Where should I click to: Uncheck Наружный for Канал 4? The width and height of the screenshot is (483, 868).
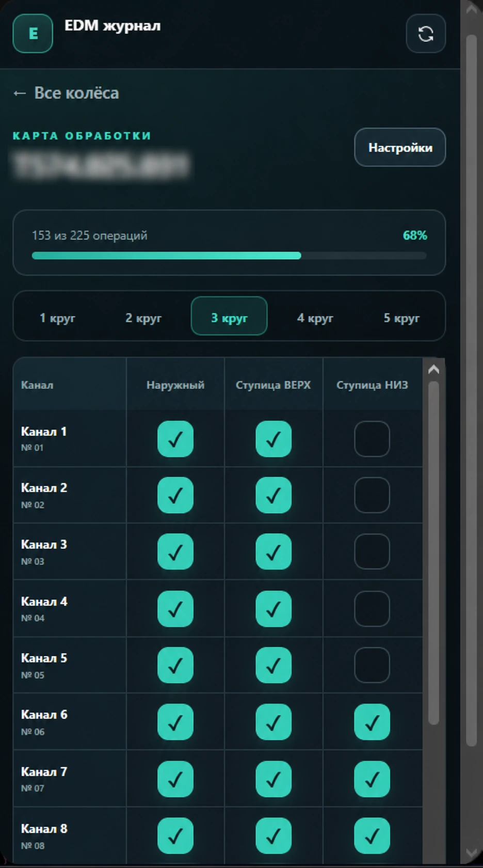coord(175,609)
